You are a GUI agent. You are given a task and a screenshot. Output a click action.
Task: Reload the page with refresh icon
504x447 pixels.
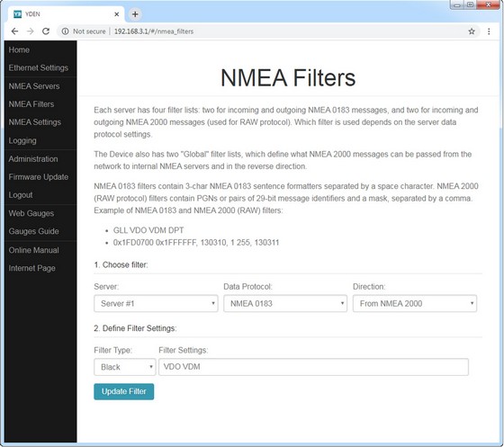(46, 31)
